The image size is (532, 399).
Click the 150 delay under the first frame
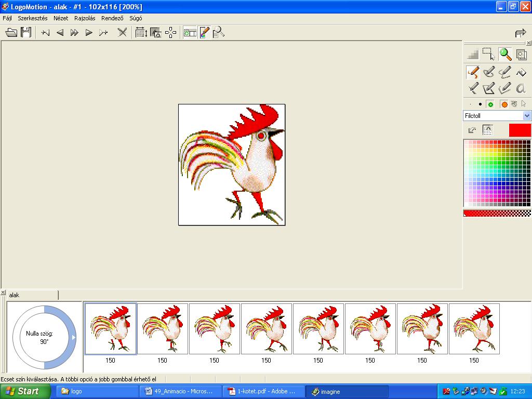click(x=110, y=361)
